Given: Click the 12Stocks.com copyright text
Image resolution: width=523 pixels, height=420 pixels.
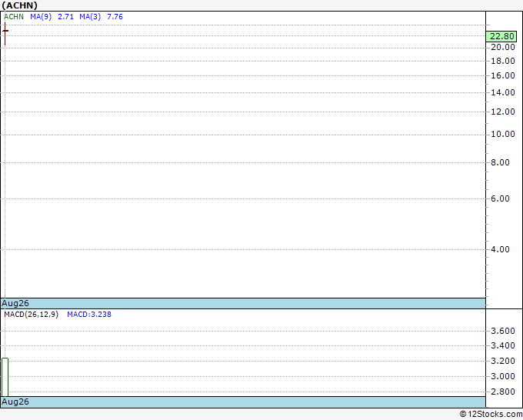Looking at the screenshot, I should click(x=491, y=414).
